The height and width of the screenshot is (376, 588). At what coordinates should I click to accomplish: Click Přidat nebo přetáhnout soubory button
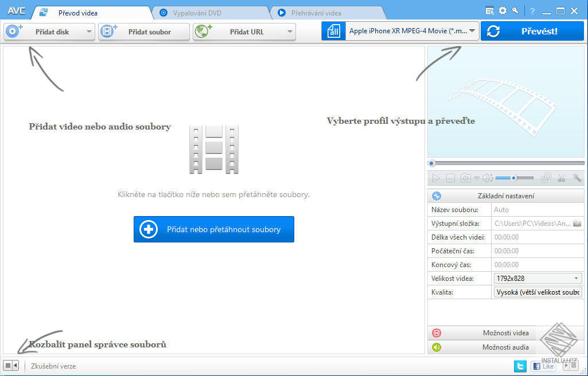(214, 229)
